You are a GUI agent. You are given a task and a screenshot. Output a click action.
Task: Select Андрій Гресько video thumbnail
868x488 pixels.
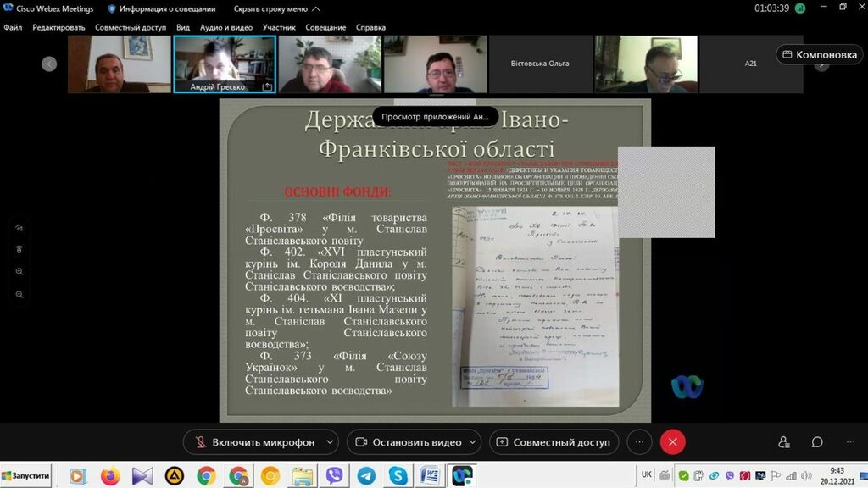(x=225, y=64)
